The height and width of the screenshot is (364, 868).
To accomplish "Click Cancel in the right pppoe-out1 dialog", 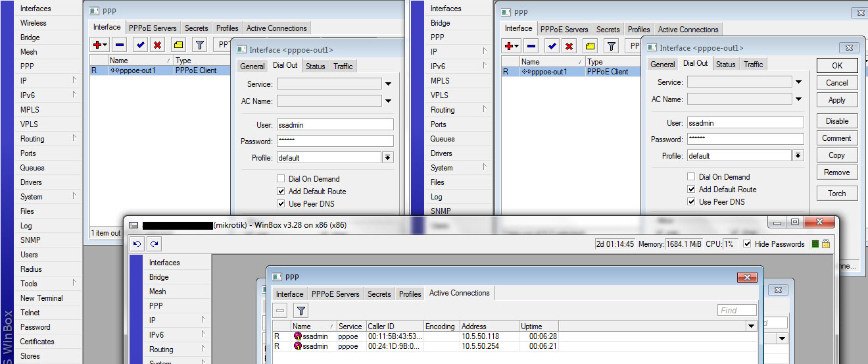I will coord(837,83).
